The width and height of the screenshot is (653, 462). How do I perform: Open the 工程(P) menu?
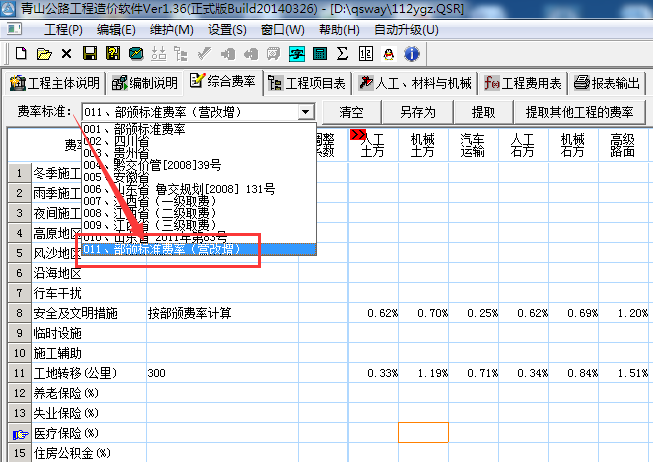point(64,30)
